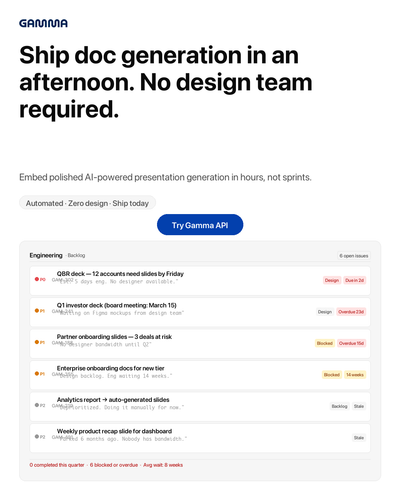Click Blocked tag on Partner onboarding slides
The height and width of the screenshot is (500, 400).
325,343
